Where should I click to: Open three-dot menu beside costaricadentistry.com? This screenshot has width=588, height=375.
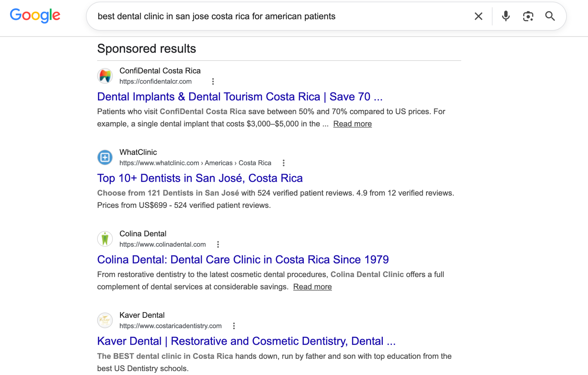tap(234, 326)
